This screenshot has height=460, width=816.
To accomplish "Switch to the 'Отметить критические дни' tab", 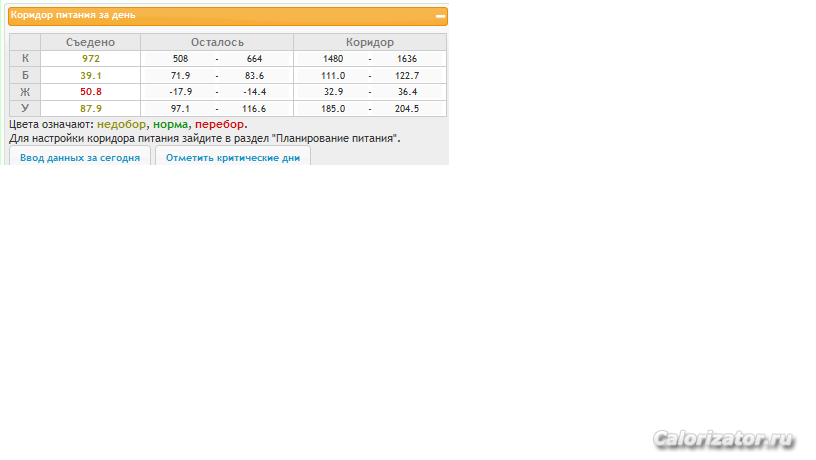I will point(232,158).
